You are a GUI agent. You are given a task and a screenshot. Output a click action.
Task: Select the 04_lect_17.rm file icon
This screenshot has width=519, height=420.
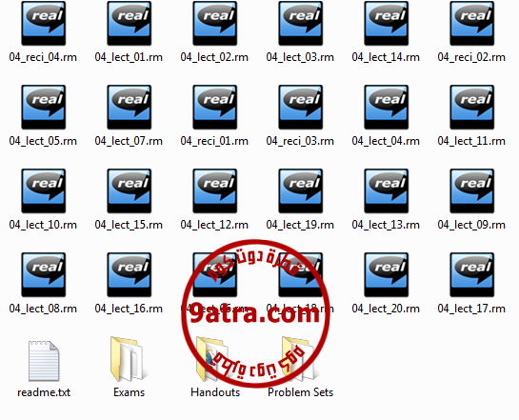click(x=472, y=274)
